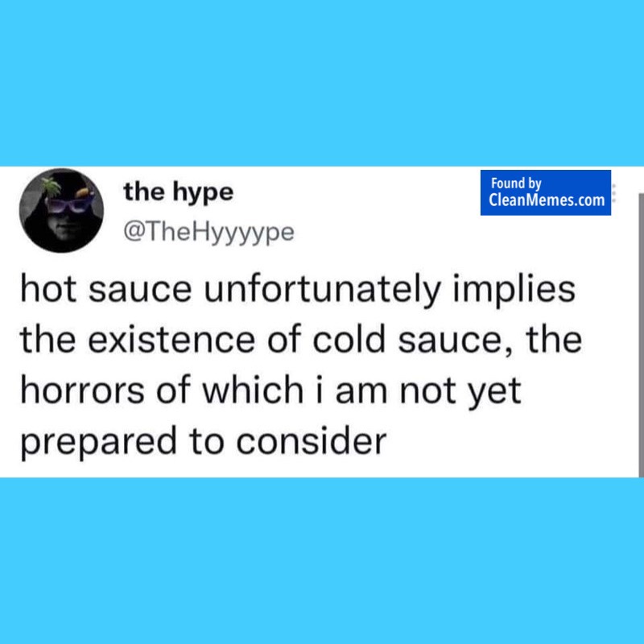Click the CleanMemes.com text in the badge
This screenshot has height=644, width=644.
pyautogui.click(x=547, y=200)
